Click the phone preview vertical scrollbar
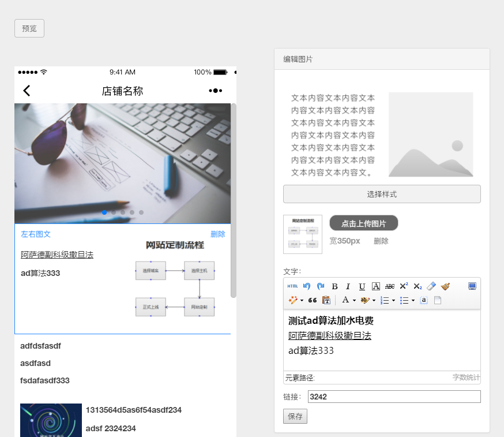Screen dimensions: 504x437 [x=234, y=200]
